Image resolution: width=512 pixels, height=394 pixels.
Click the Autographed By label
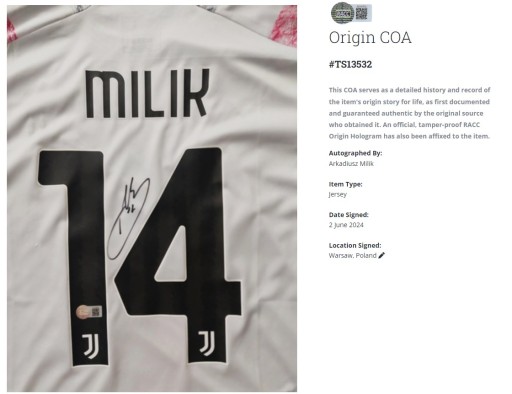point(355,153)
